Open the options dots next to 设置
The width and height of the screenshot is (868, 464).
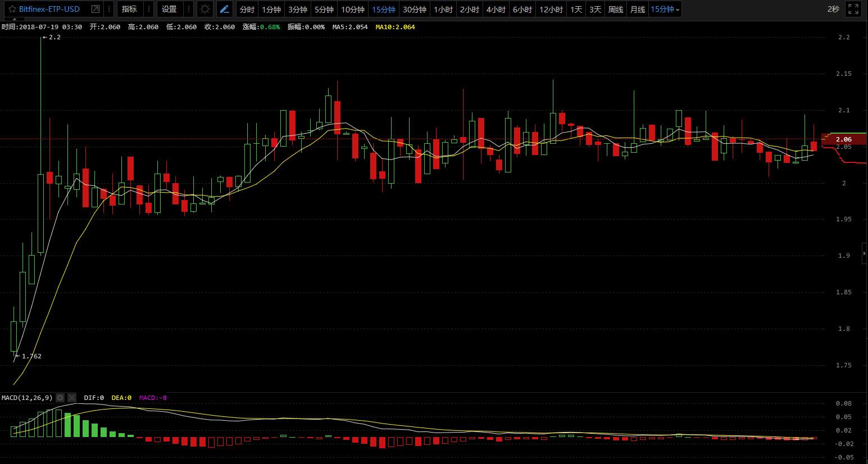click(189, 10)
